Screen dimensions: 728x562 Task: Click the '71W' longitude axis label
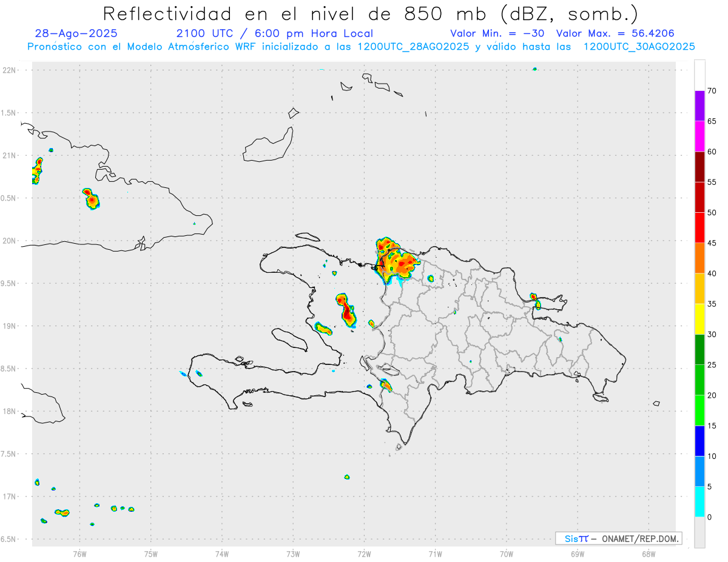435,554
